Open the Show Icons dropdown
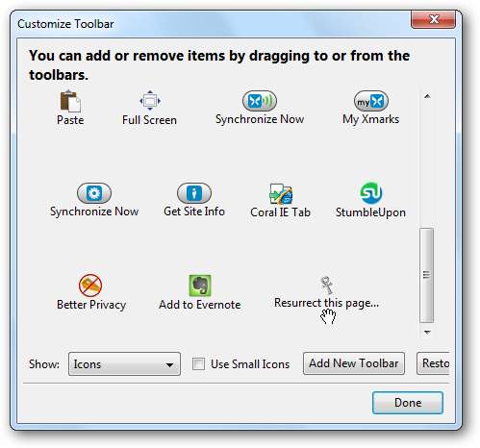Image resolution: width=480 pixels, height=448 pixels. coord(124,363)
